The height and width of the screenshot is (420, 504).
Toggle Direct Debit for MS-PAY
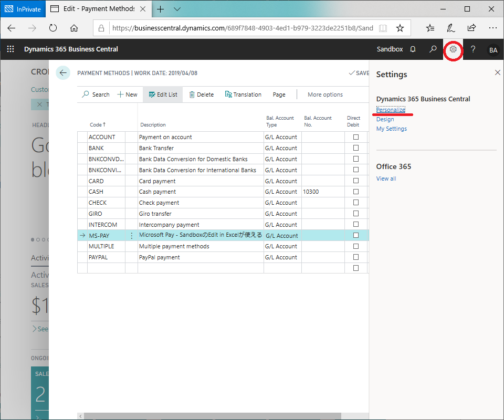(356, 235)
